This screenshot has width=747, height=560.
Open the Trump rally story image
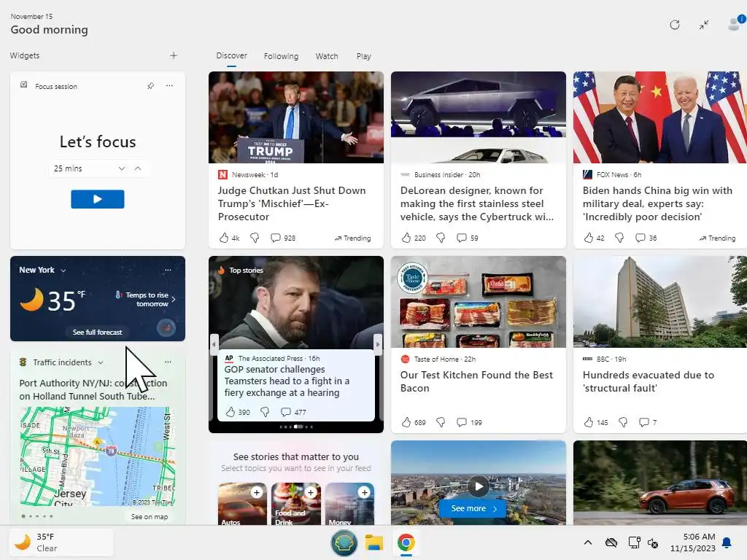296,117
